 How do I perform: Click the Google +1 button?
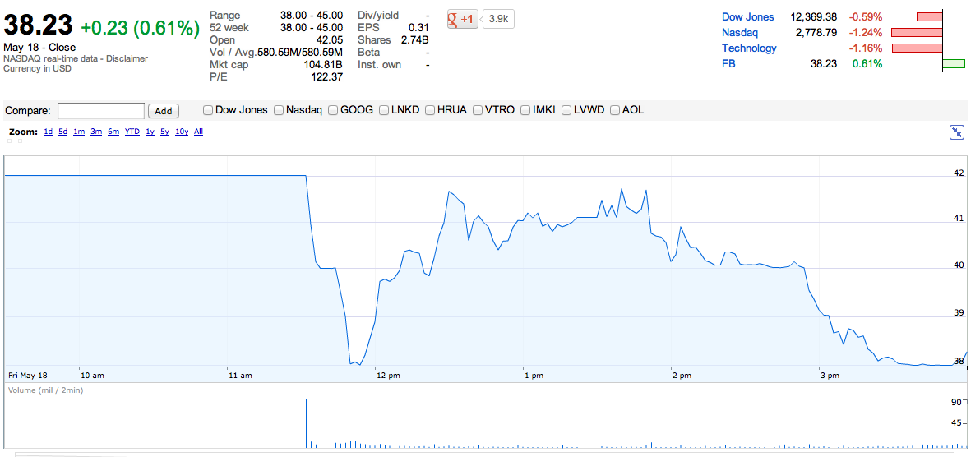(463, 20)
